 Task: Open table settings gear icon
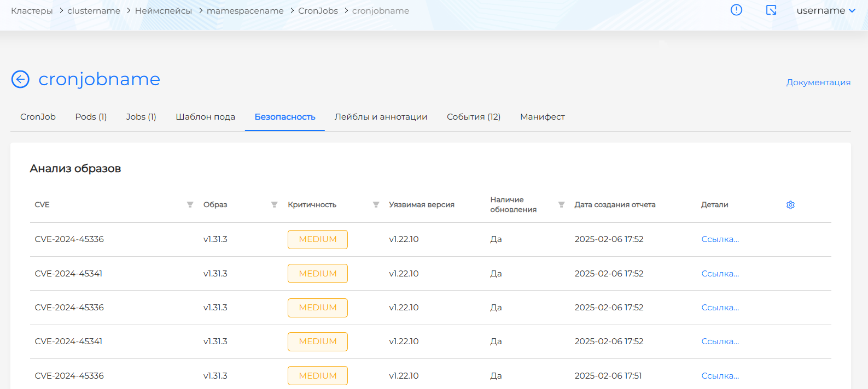(790, 205)
